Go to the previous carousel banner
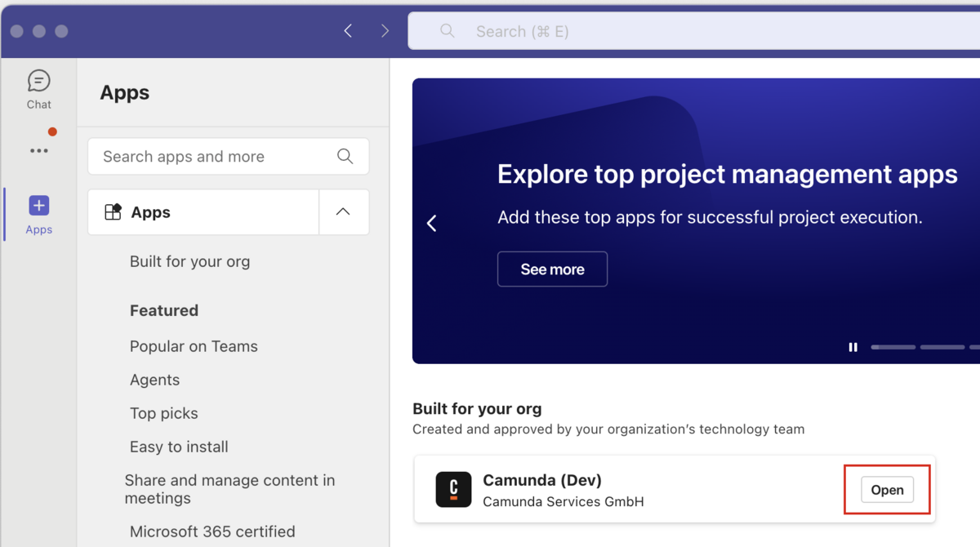The width and height of the screenshot is (980, 547). (x=431, y=222)
